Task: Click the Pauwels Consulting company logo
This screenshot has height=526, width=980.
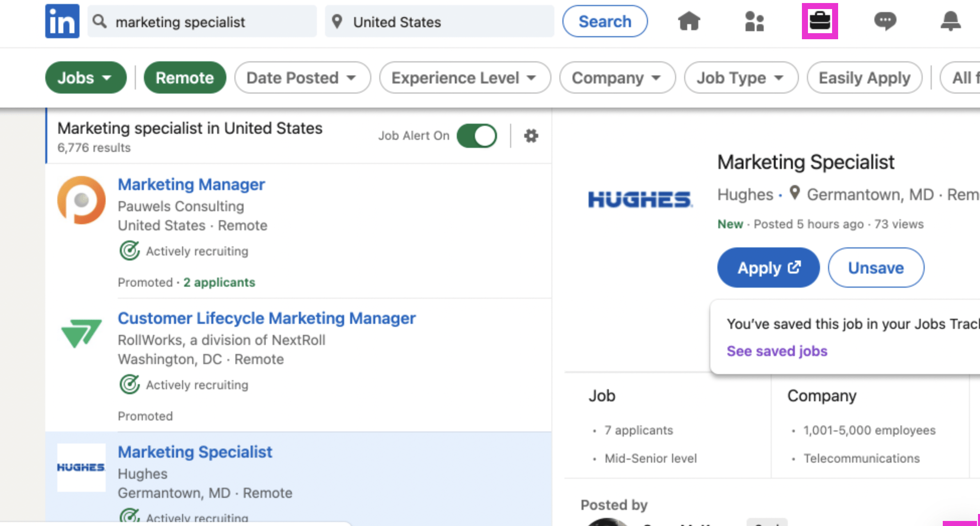Action: click(x=81, y=200)
